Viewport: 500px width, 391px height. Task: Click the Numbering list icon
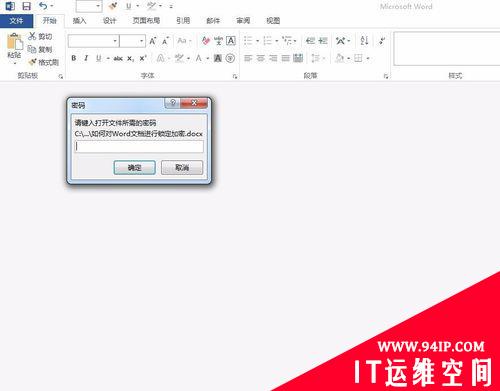268,41
